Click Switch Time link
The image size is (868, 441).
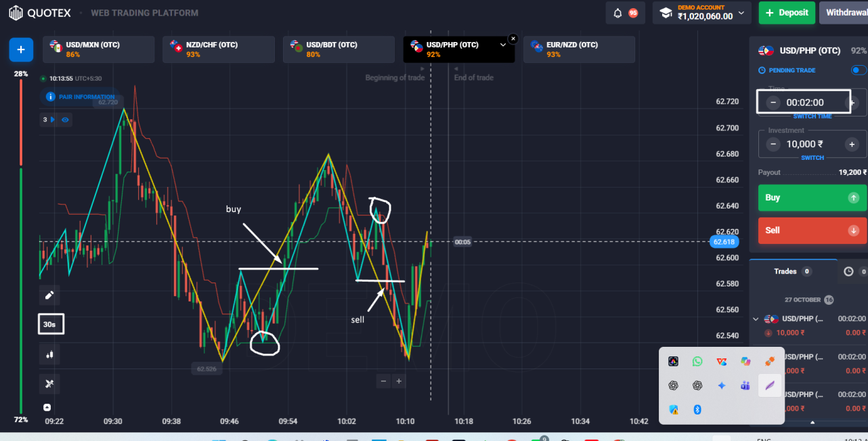pyautogui.click(x=812, y=117)
